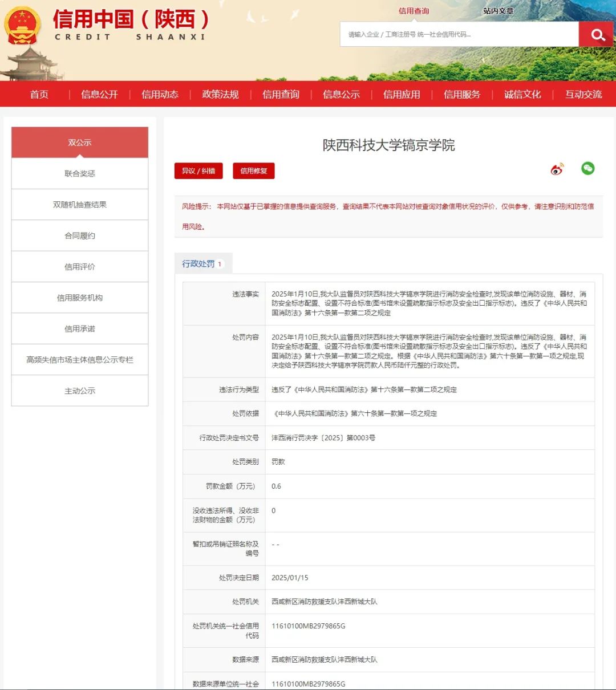Image resolution: width=616 pixels, height=690 pixels.
Task: Click the 违法事实 row label
Action: 245,294
